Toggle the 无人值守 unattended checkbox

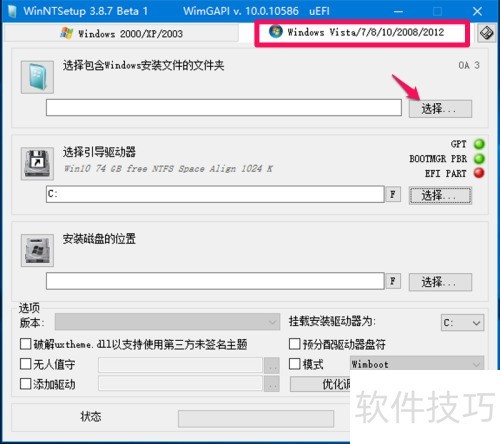click(x=25, y=364)
